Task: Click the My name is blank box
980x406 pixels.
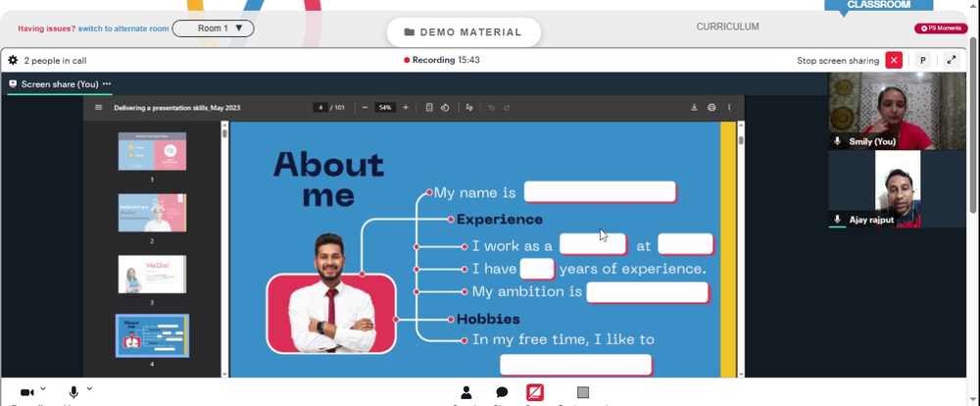Action: (x=600, y=192)
